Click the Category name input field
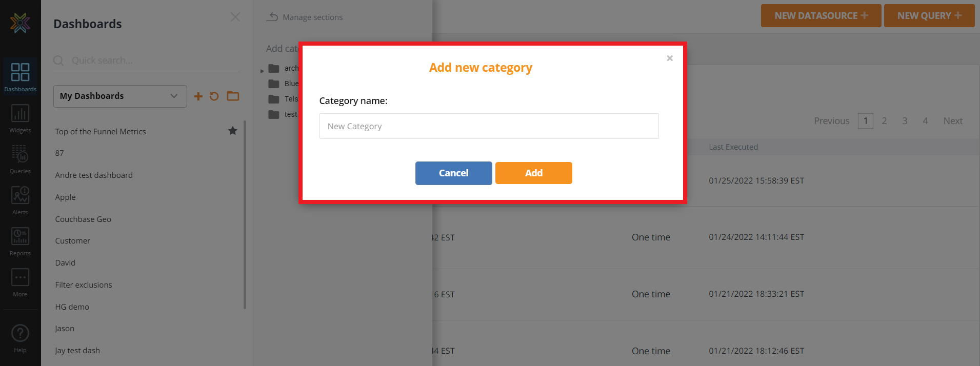This screenshot has width=980, height=366. coord(489,126)
